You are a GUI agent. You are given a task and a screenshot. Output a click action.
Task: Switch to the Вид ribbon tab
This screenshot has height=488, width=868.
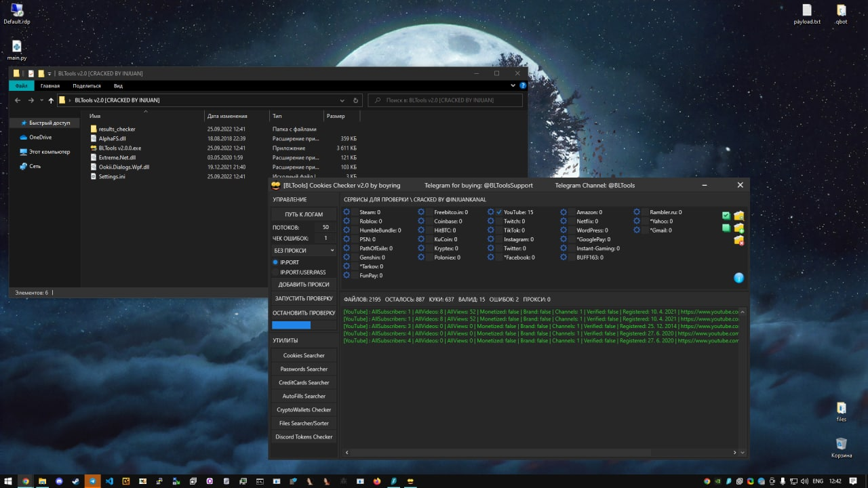(x=118, y=86)
